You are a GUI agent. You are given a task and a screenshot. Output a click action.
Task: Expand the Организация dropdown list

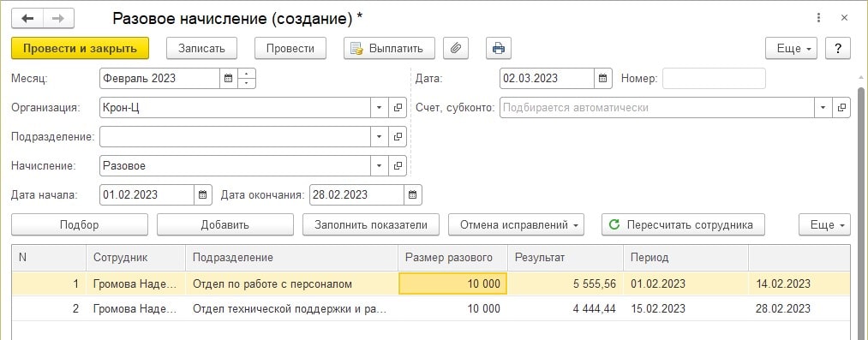click(x=380, y=107)
